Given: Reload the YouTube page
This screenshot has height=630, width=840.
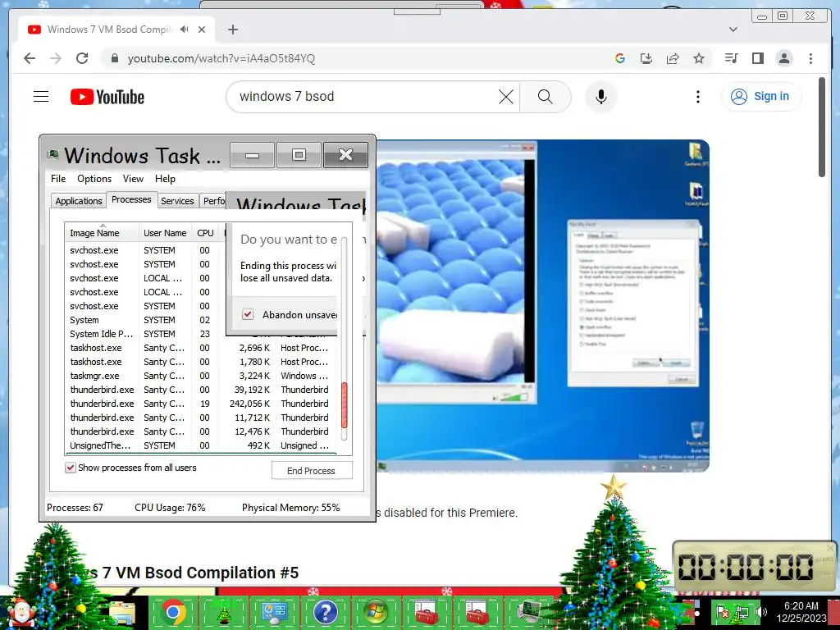Looking at the screenshot, I should [82, 58].
